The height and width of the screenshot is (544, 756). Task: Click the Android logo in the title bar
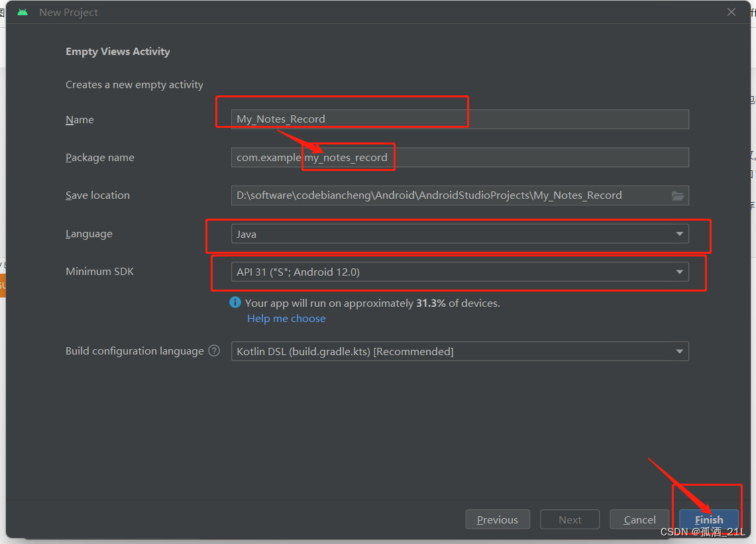pyautogui.click(x=23, y=12)
